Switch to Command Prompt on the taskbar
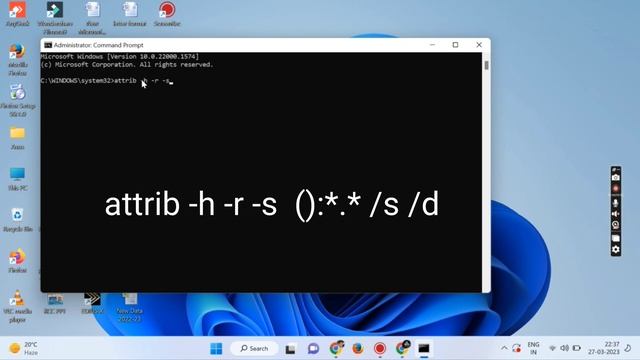Image resolution: width=640 pixels, height=360 pixels. pyautogui.click(x=424, y=349)
